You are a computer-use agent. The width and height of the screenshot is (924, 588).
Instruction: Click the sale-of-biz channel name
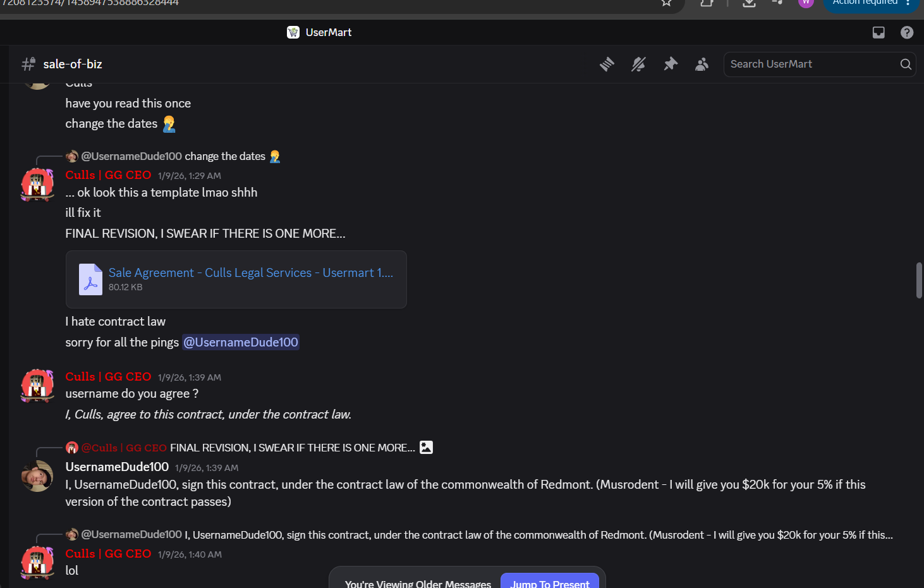point(73,64)
